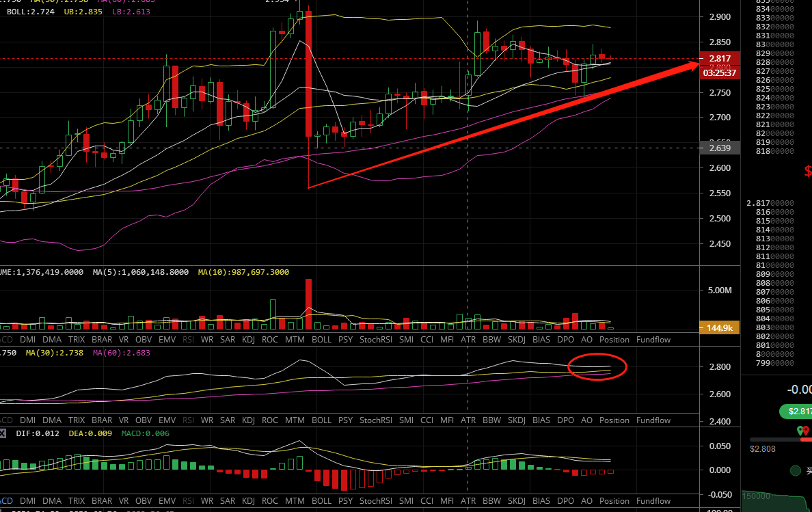Viewport: 812px width, 512px height.
Task: Select RSI tab in the bottom tab row
Action: 188,501
